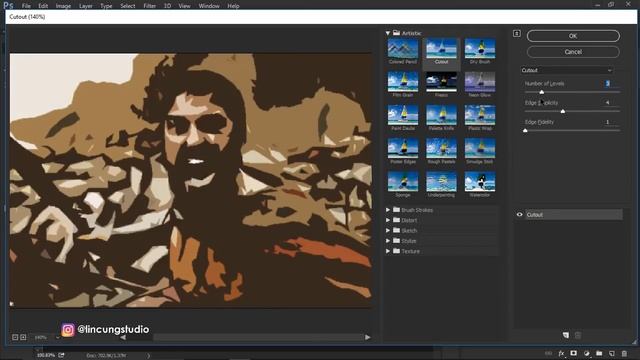Open the Edit menu
Image resolution: width=640 pixels, height=360 pixels.
coord(43,6)
